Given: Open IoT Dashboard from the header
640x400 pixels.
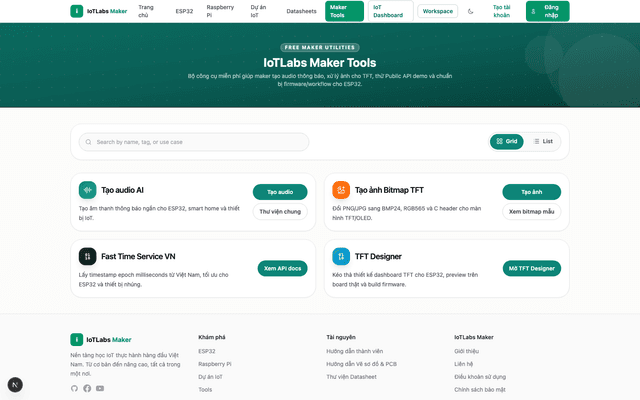Looking at the screenshot, I should pos(391,11).
